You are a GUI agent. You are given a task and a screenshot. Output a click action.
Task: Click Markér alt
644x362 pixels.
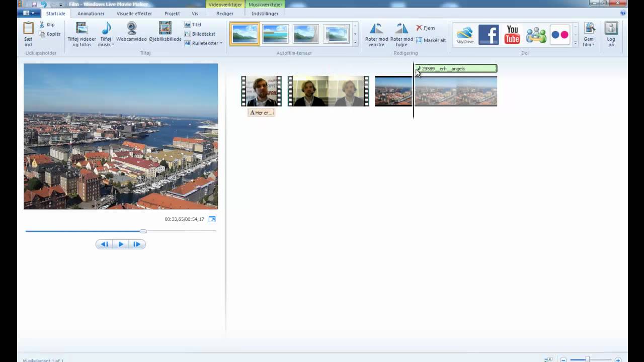(x=431, y=40)
